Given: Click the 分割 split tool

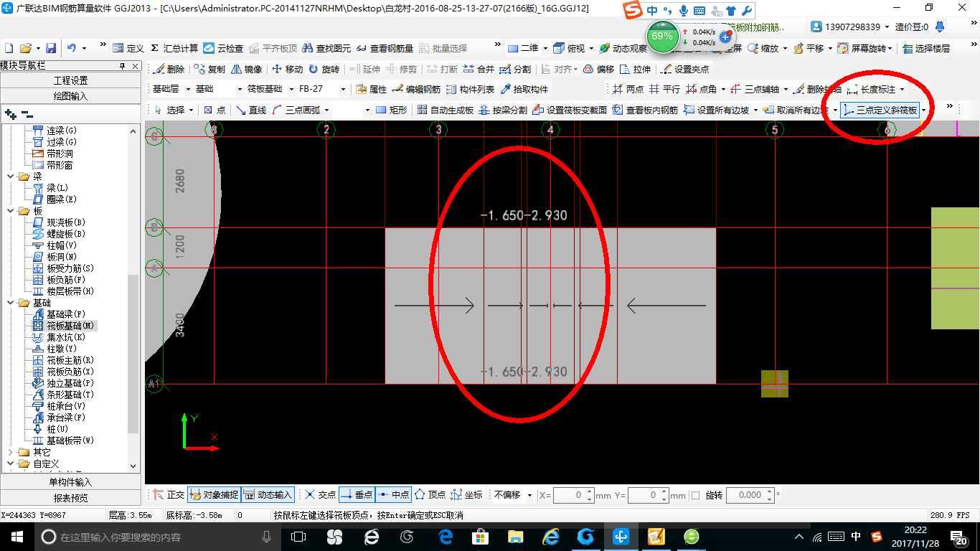Looking at the screenshot, I should [x=516, y=70].
